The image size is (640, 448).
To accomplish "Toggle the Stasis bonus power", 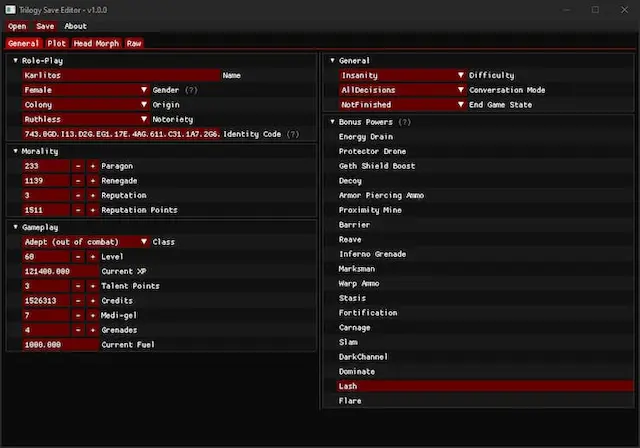I will [485, 298].
